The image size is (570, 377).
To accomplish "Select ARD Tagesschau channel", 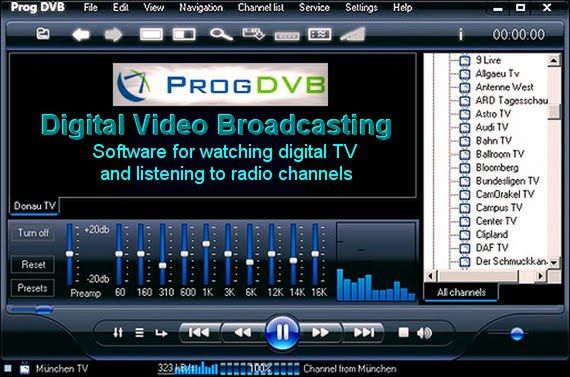I will point(512,100).
